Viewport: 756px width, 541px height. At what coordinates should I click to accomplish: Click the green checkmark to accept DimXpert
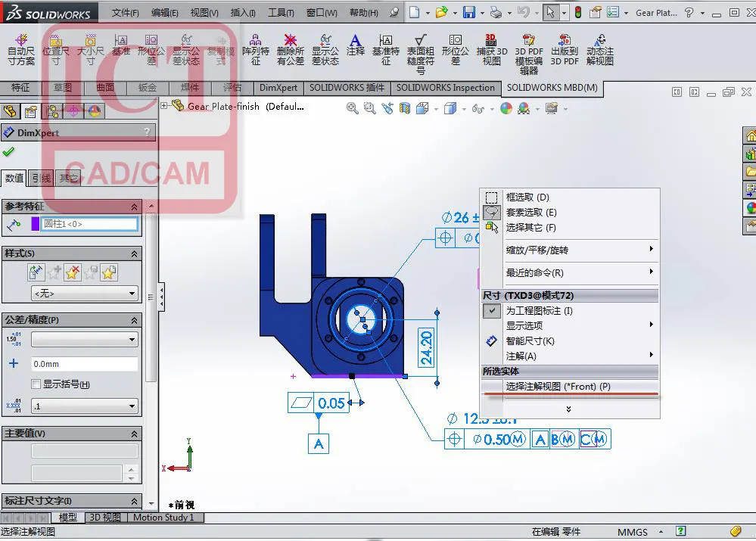pyautogui.click(x=8, y=152)
